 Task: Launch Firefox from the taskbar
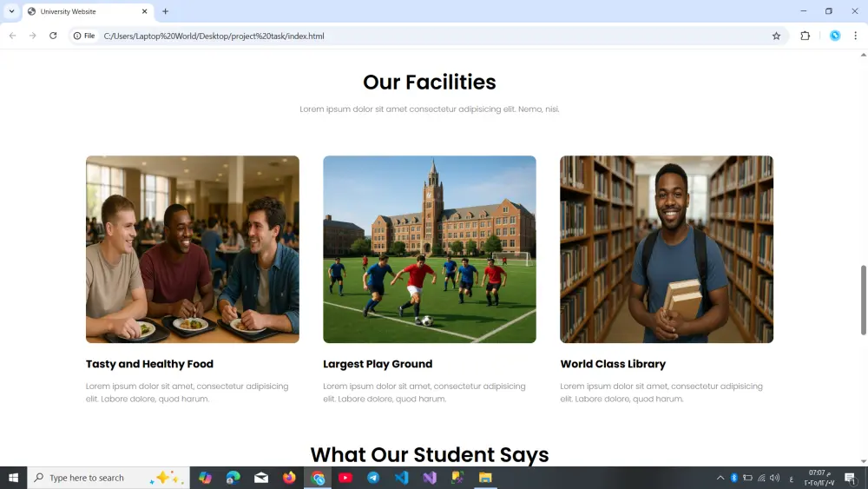click(289, 478)
